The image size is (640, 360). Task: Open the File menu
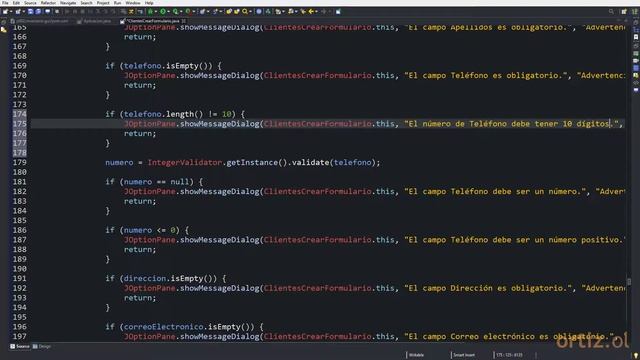(x=5, y=3)
